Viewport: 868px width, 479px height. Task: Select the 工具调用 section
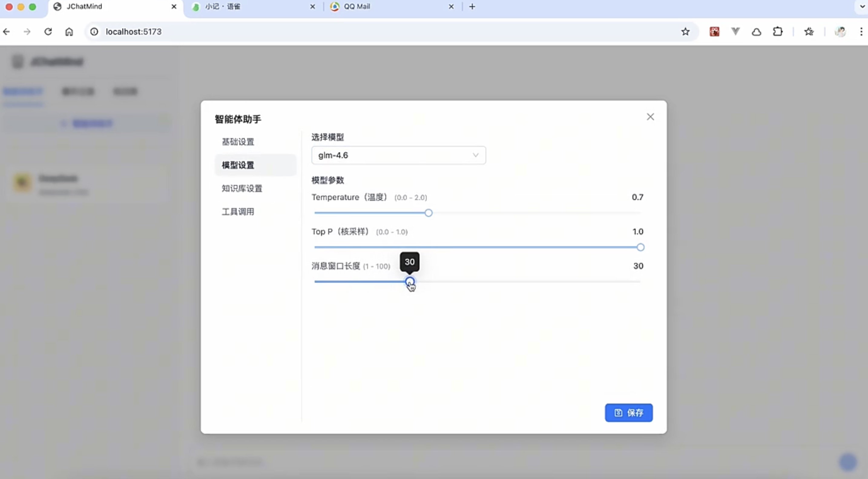pos(238,212)
